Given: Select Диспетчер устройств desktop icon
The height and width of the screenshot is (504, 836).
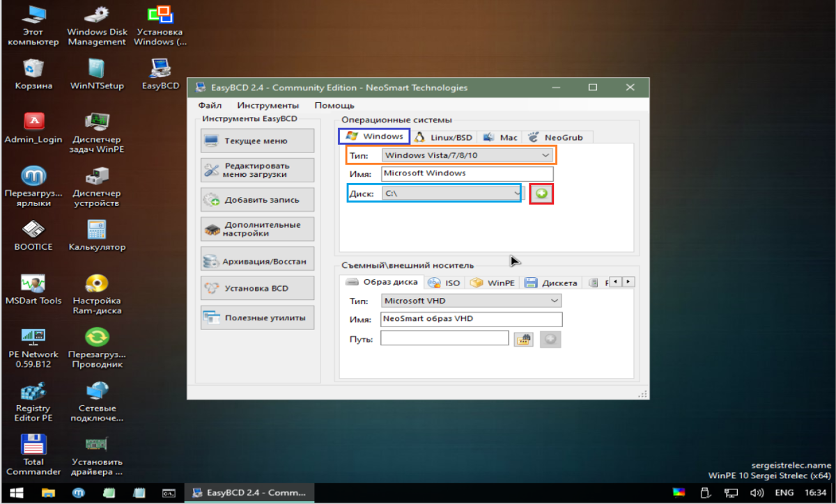Looking at the screenshot, I should pyautogui.click(x=97, y=187).
